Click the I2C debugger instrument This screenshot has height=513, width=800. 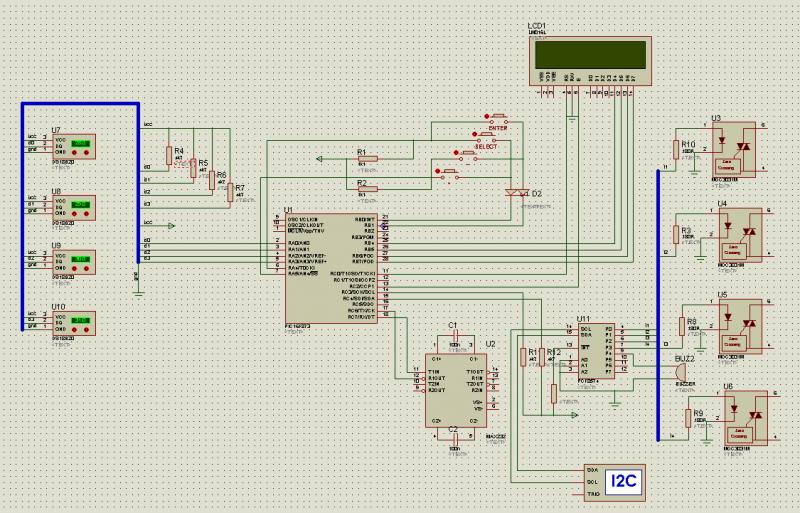tap(610, 482)
